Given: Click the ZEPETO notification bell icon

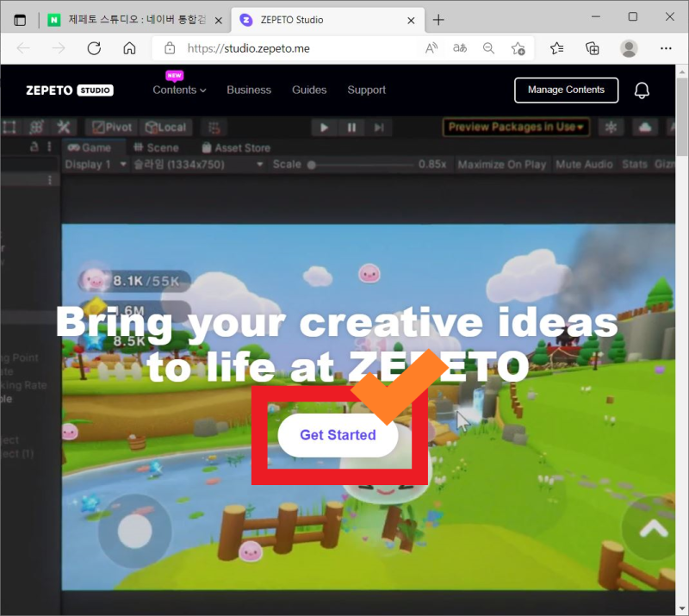Looking at the screenshot, I should point(642,90).
